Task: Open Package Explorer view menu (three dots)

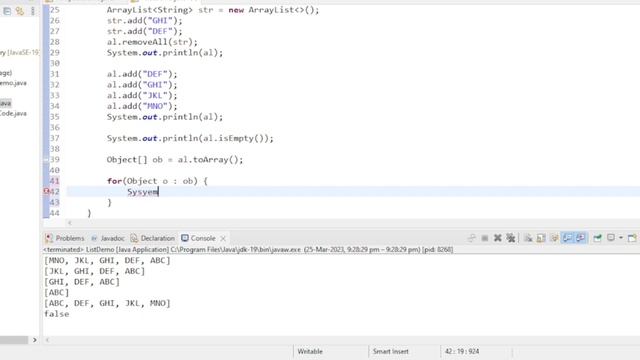Action: [33, 11]
